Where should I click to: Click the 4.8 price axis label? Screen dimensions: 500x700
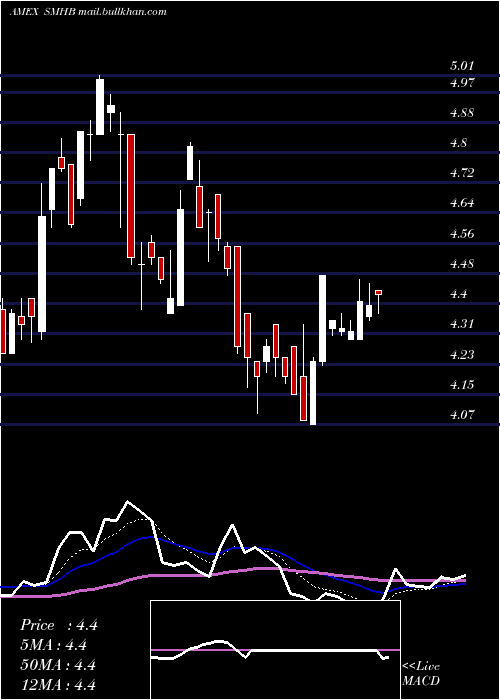coord(458,143)
